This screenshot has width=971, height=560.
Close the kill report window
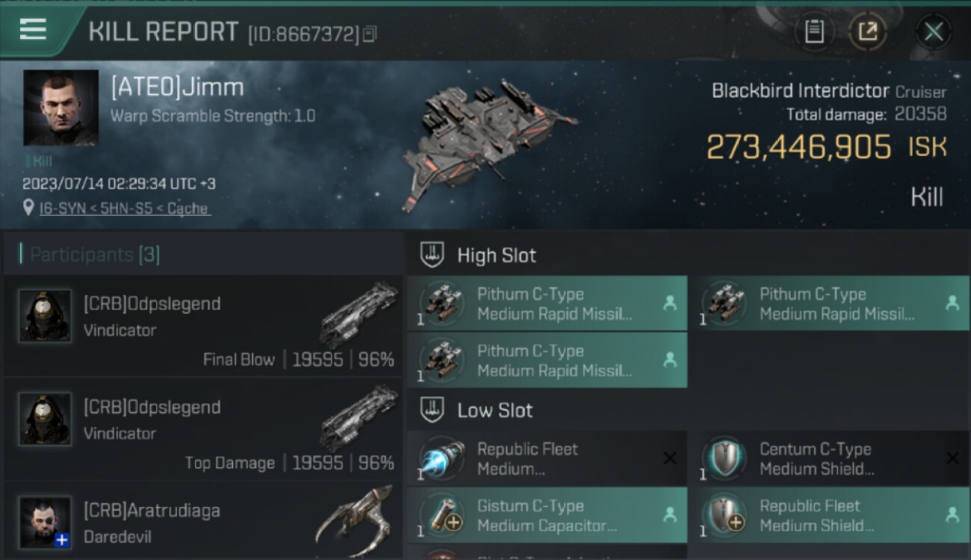934,31
